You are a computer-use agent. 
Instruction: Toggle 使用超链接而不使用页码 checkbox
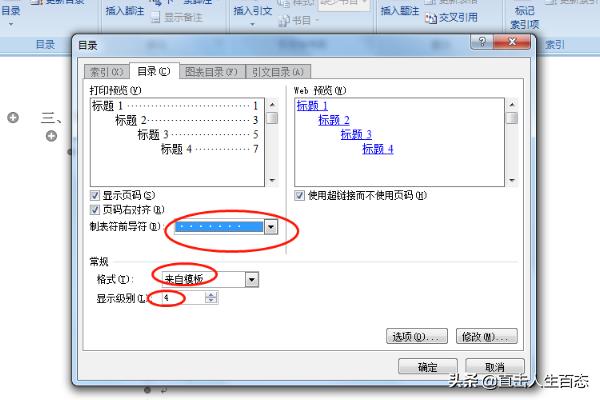coord(299,196)
